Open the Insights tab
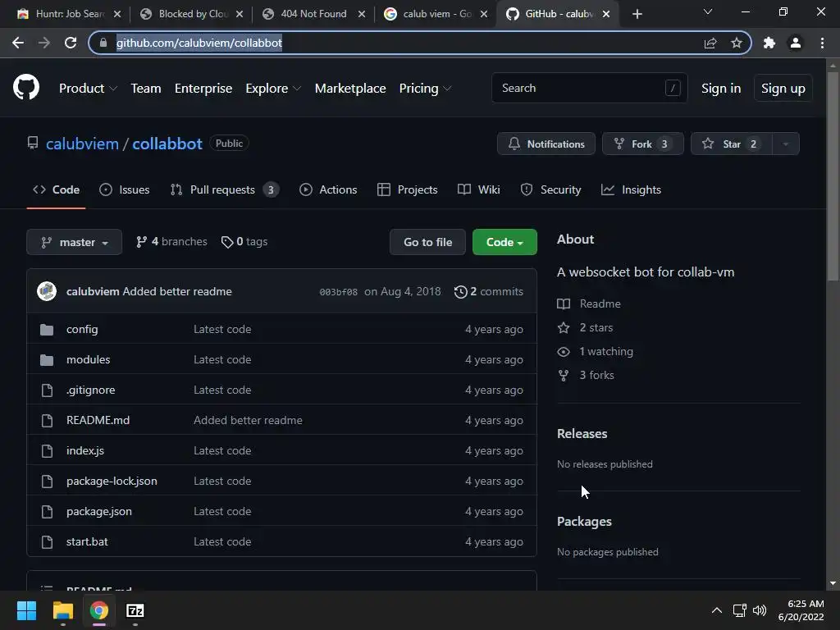Viewport: 840px width, 630px height. tap(631, 189)
